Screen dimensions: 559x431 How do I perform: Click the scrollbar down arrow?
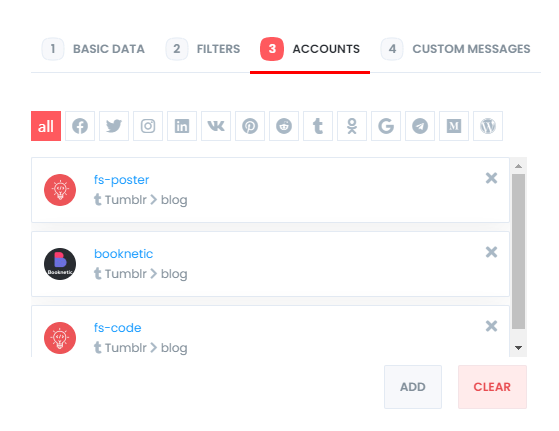point(518,348)
